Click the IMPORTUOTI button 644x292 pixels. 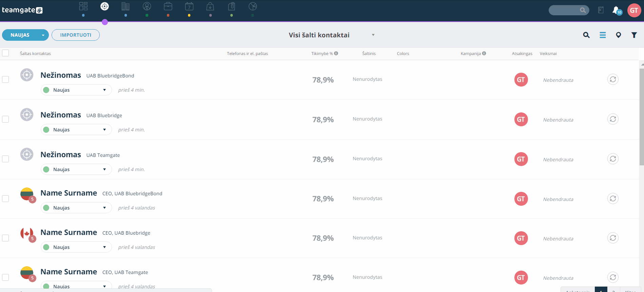pos(76,35)
